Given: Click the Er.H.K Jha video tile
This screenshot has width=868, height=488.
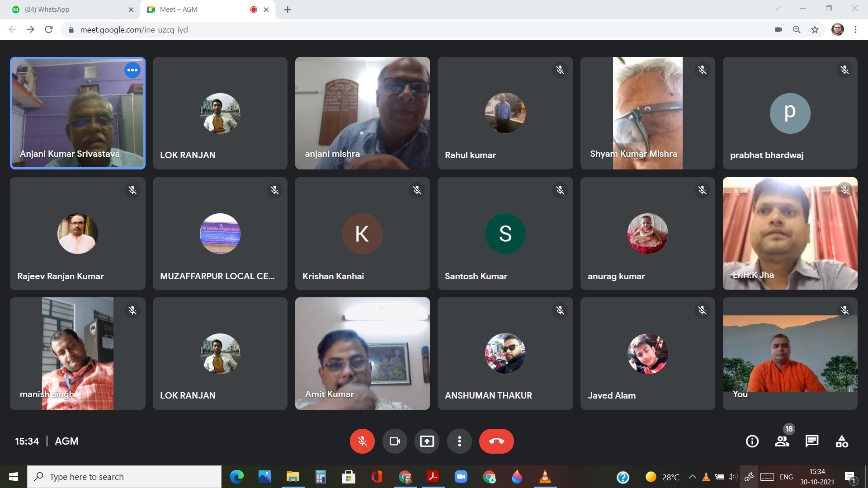Looking at the screenshot, I should [790, 234].
